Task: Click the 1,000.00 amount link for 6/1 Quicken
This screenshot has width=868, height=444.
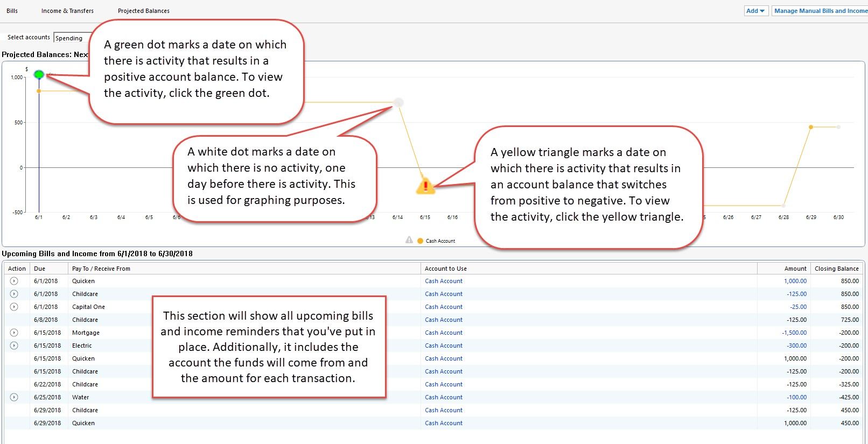Action: coord(795,281)
